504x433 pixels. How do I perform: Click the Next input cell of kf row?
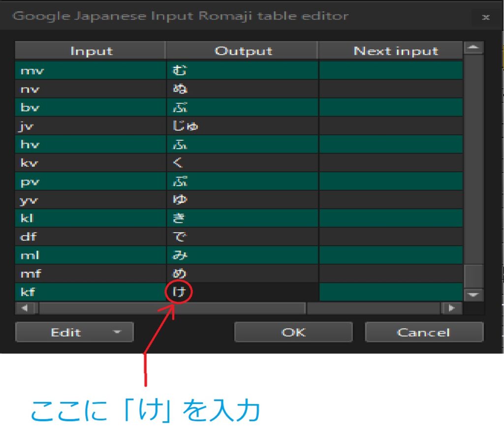[x=391, y=292]
